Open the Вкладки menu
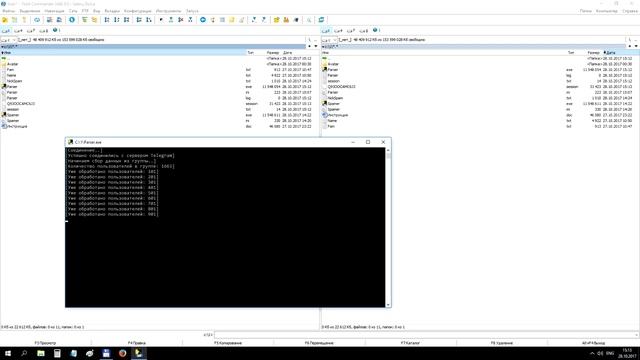Screen dimensions: 640x360 point(112,11)
